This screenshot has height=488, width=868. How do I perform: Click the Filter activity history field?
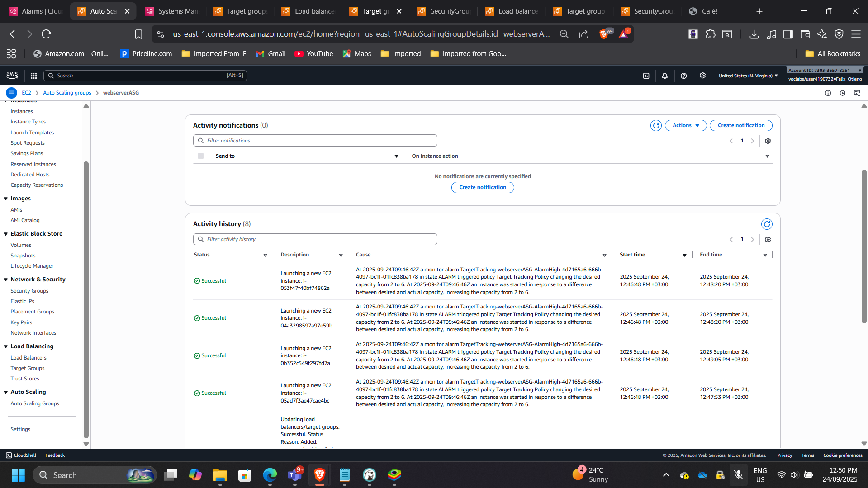pos(315,239)
